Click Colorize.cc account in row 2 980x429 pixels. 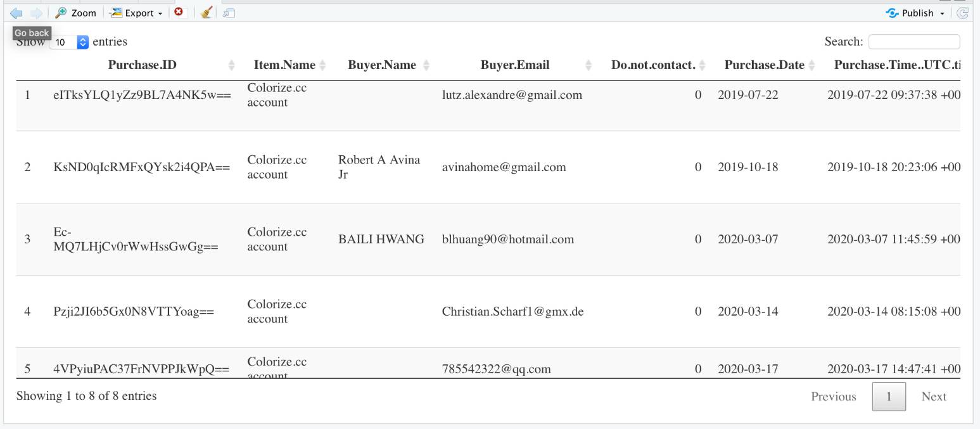[x=277, y=167]
